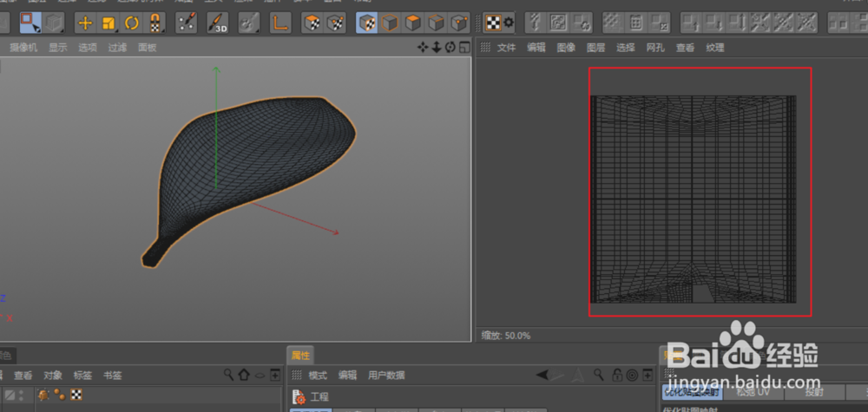Open the 投射 tab
Viewport: 868px width, 412px height.
coord(814,392)
